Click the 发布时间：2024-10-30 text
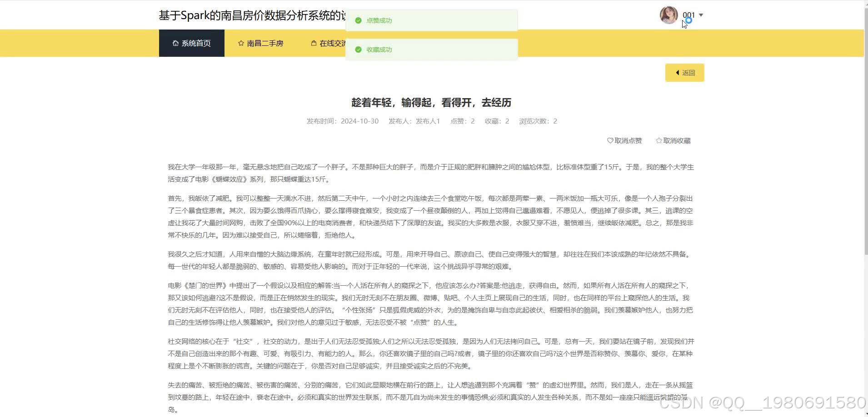The height and width of the screenshot is (417, 868). [343, 121]
